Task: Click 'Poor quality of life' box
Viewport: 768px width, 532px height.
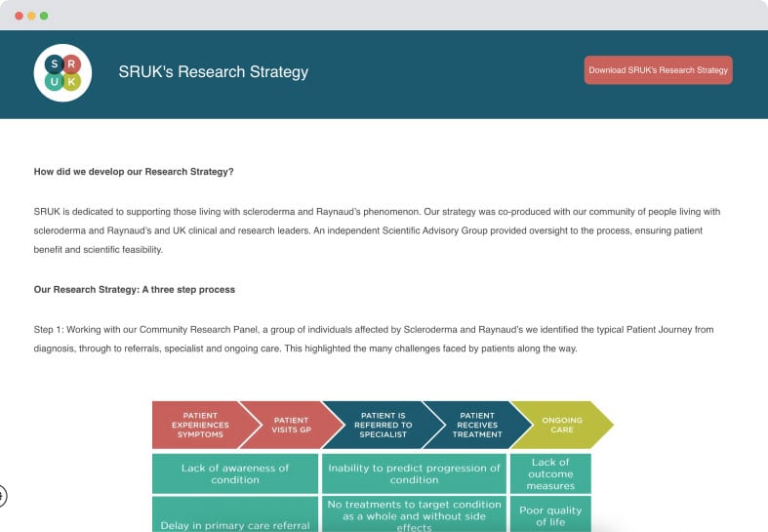Action: point(550,514)
